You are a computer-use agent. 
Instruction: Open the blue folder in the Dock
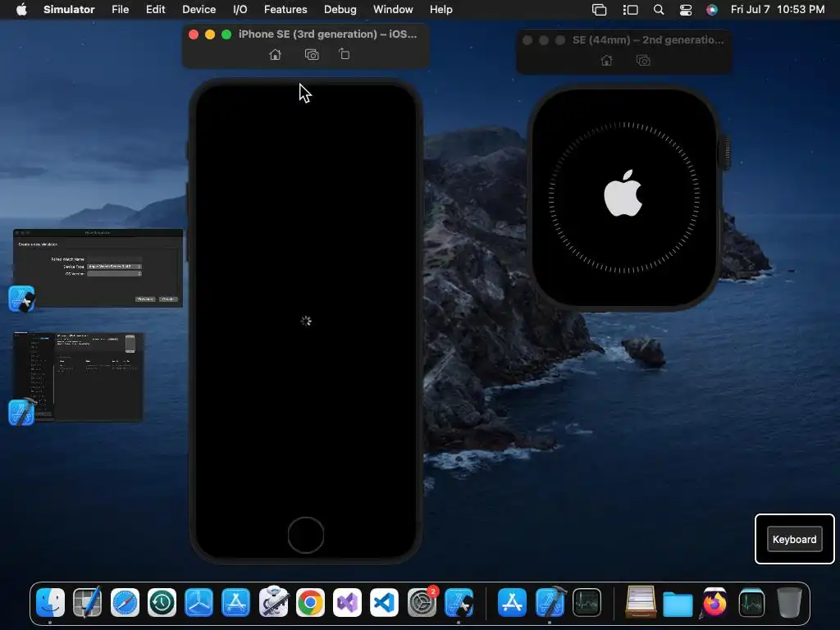click(x=678, y=604)
